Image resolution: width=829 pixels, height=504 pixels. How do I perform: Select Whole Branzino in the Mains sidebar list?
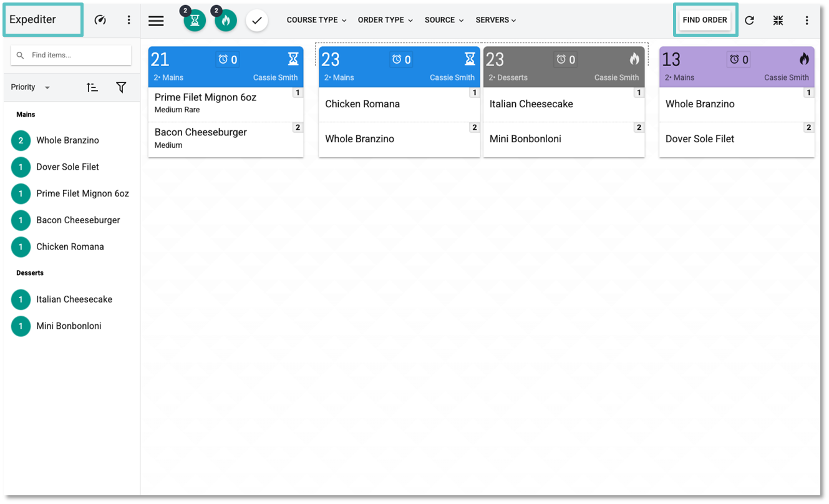67,140
